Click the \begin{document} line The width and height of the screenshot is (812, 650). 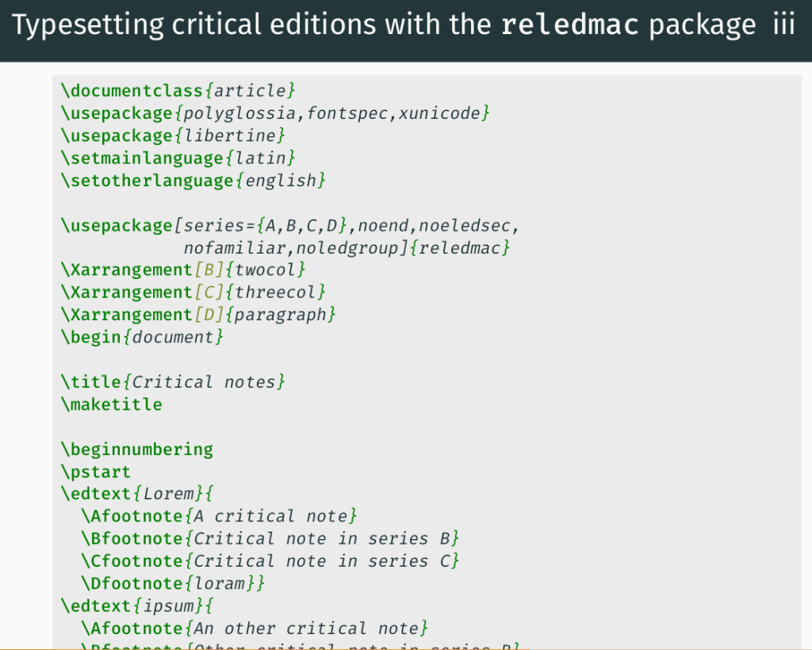[x=142, y=337]
